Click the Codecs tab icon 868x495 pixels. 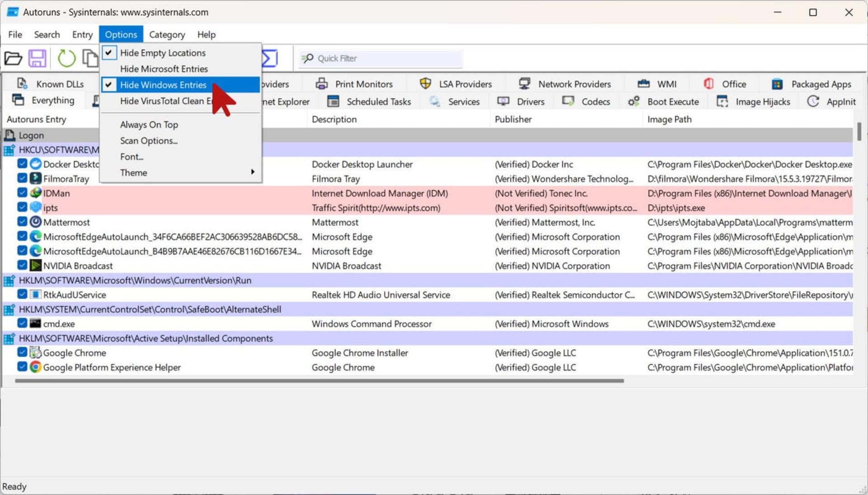[x=568, y=101]
